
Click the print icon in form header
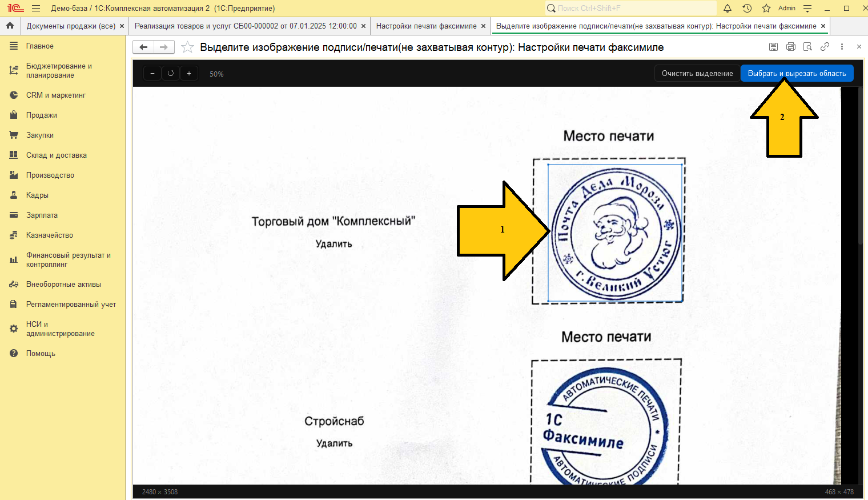tap(790, 47)
